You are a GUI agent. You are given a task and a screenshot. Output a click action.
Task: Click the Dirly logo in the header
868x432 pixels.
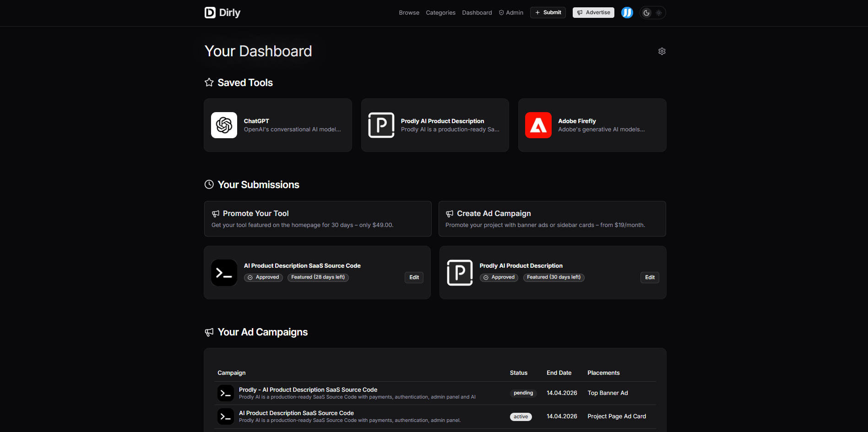[222, 12]
